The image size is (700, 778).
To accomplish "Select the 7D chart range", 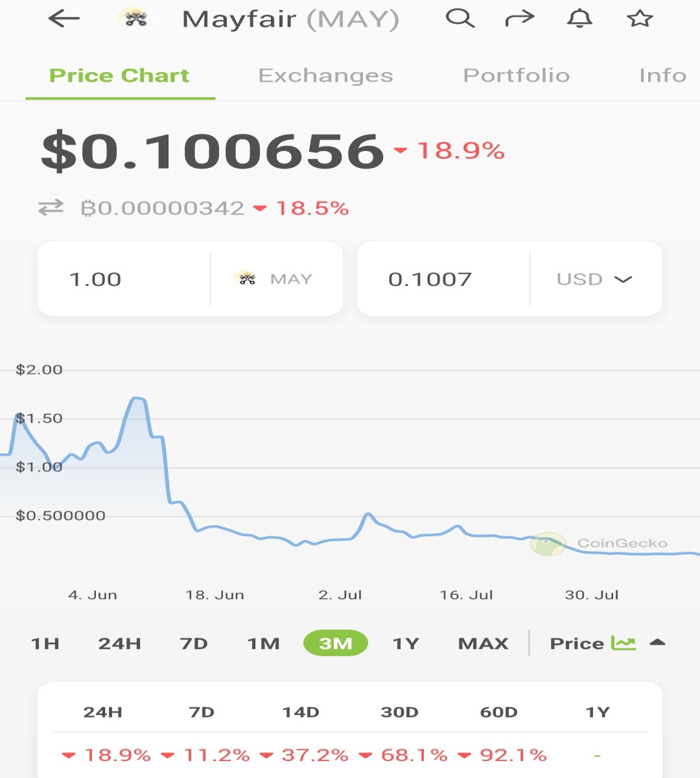I will click(x=194, y=643).
